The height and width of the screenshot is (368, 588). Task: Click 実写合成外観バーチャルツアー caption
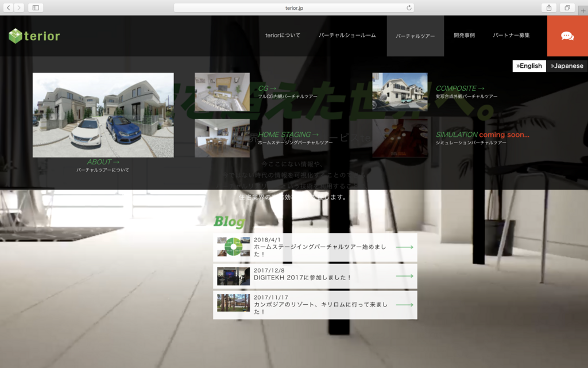pos(466,97)
